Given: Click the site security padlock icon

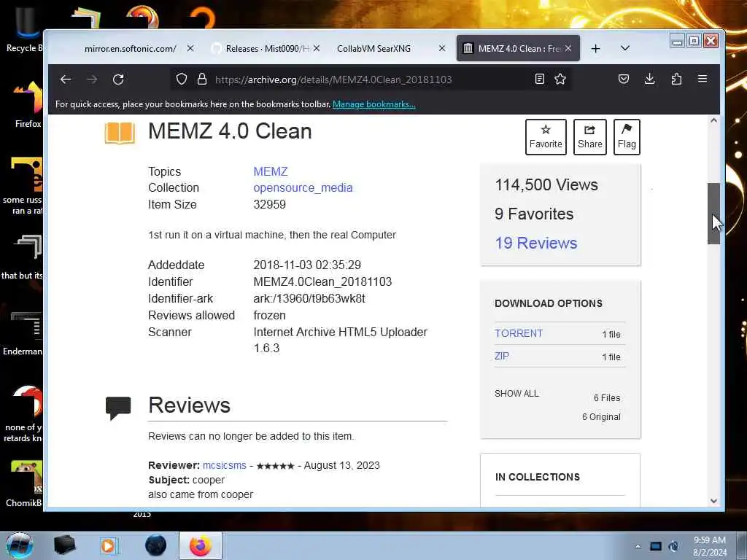Looking at the screenshot, I should tap(202, 79).
